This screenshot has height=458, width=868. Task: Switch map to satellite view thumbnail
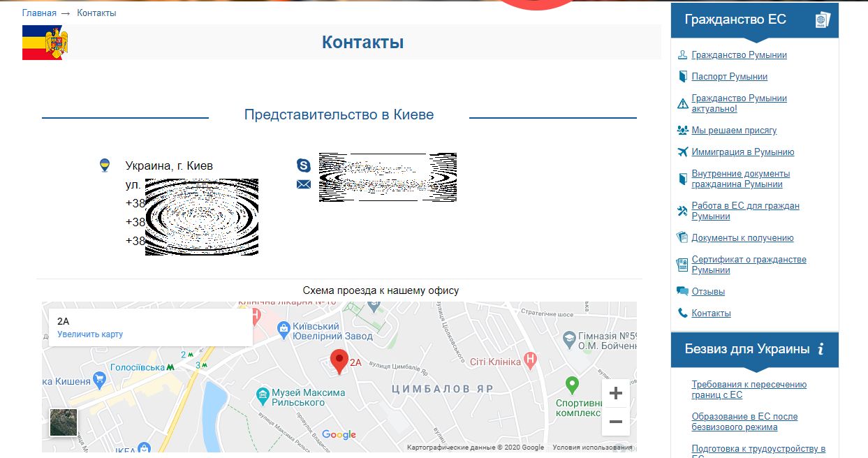pos(64,422)
